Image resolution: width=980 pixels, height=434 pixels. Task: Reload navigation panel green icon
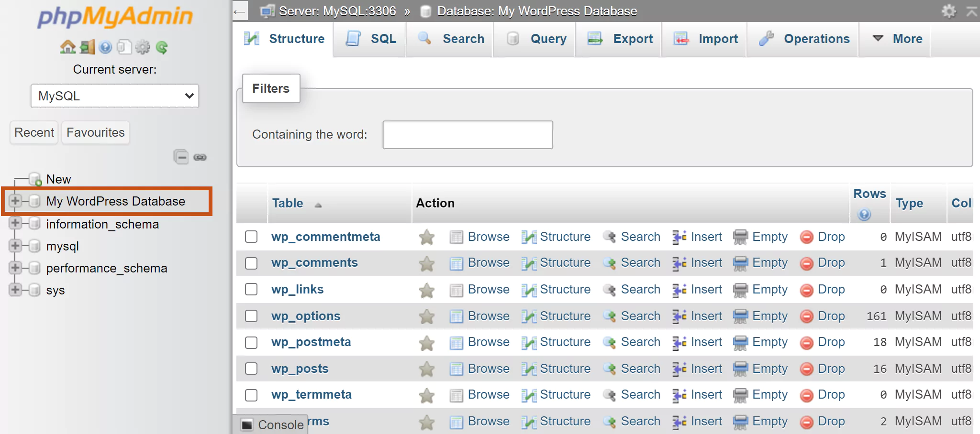[162, 47]
